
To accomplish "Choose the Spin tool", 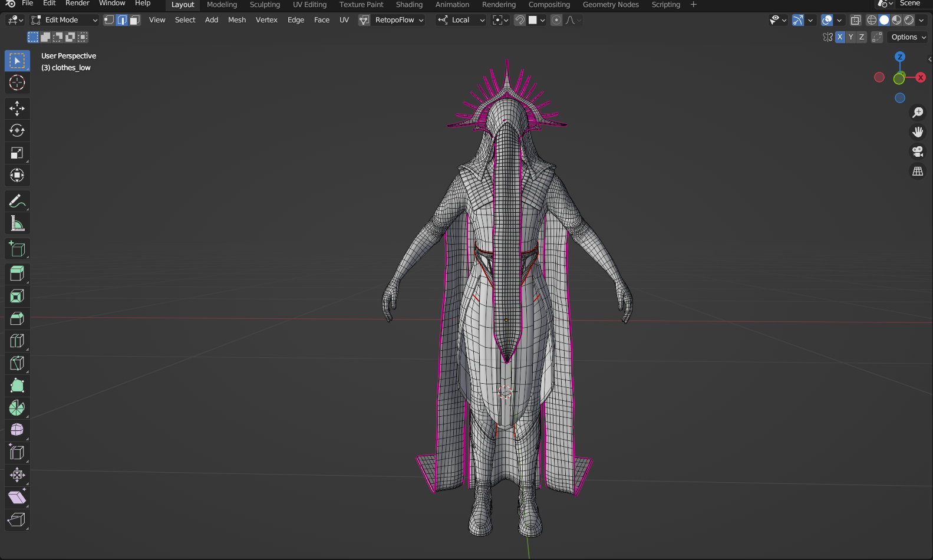I will [17, 408].
